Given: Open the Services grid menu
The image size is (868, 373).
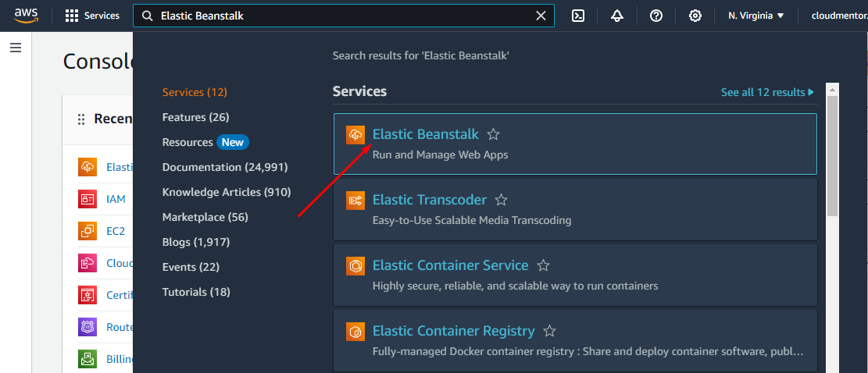Looking at the screenshot, I should 92,16.
